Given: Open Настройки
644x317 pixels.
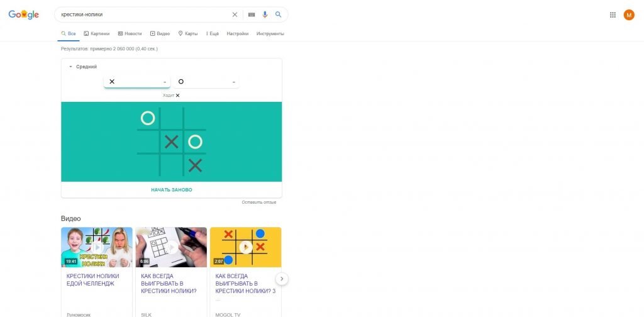Looking at the screenshot, I should (x=237, y=34).
